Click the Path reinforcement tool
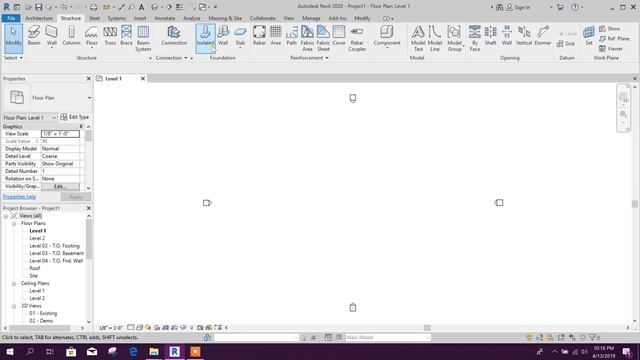Viewport: 640px width, 360px height. coord(291,36)
